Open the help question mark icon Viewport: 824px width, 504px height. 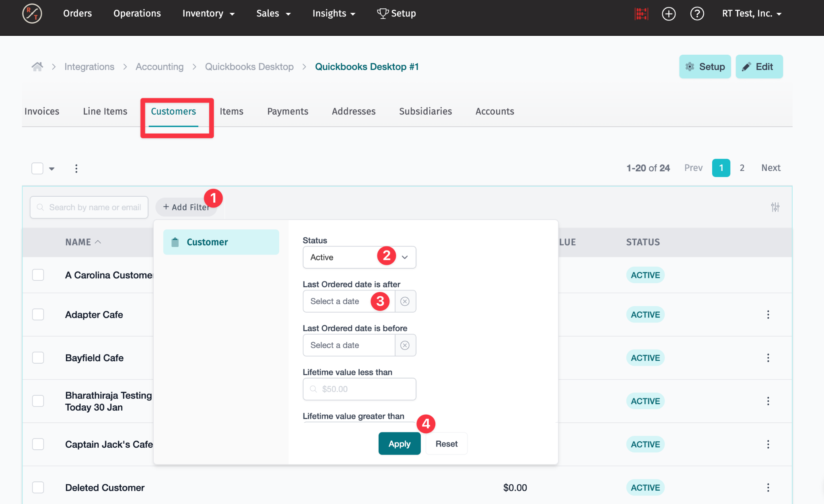pyautogui.click(x=697, y=14)
